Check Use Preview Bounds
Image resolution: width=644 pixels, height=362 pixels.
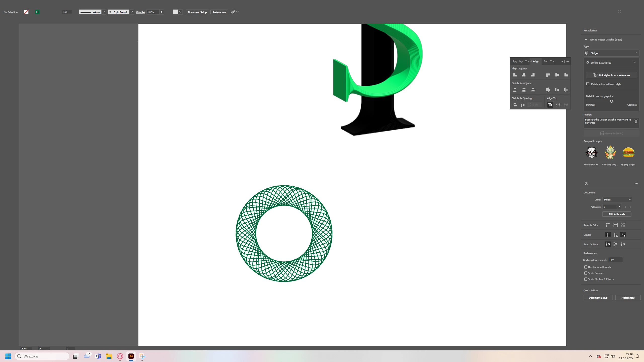(x=586, y=267)
